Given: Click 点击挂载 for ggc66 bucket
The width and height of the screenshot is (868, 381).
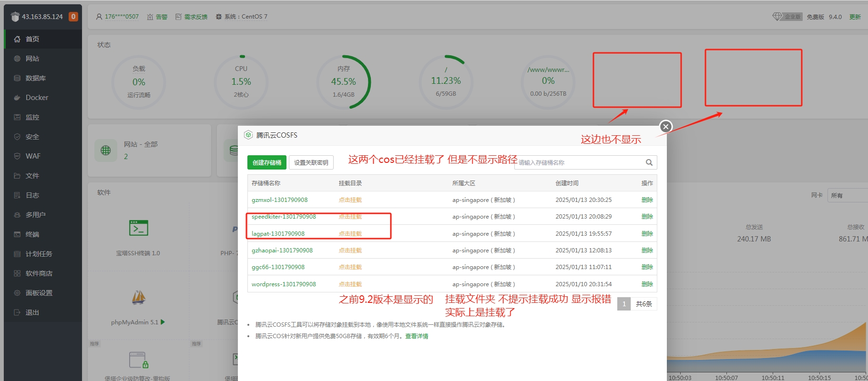Looking at the screenshot, I should pyautogui.click(x=350, y=267).
